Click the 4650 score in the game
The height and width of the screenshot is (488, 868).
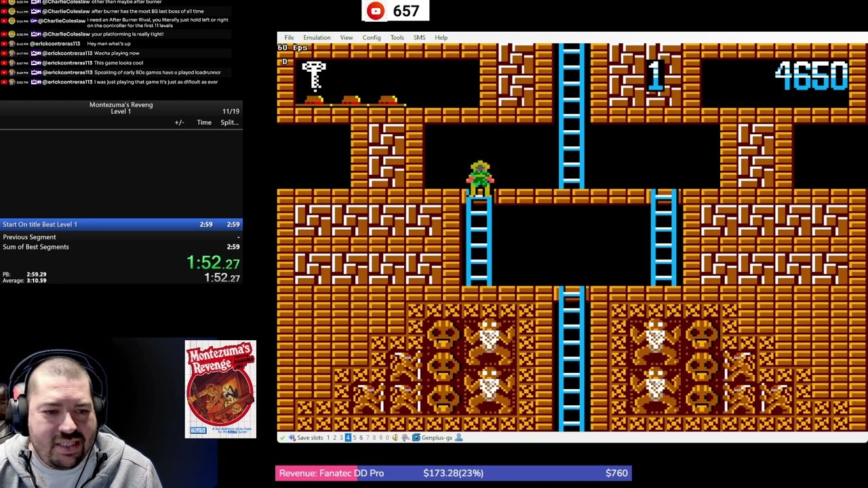click(x=812, y=75)
